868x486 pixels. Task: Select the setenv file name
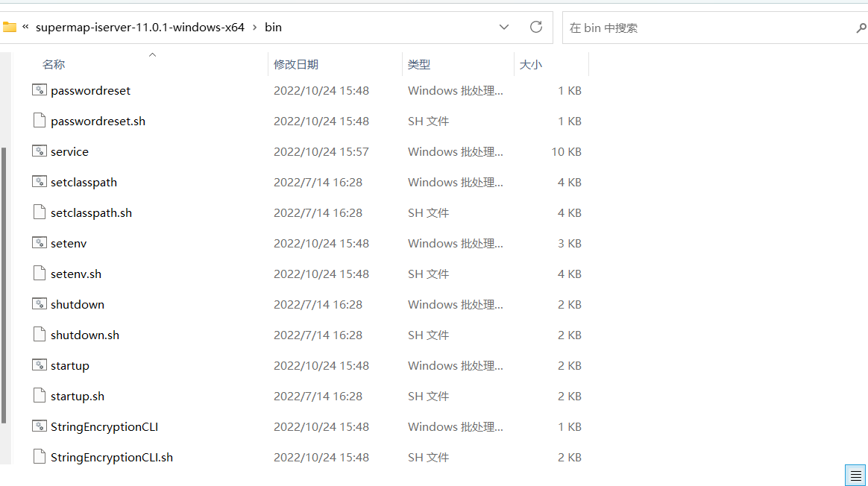click(69, 244)
